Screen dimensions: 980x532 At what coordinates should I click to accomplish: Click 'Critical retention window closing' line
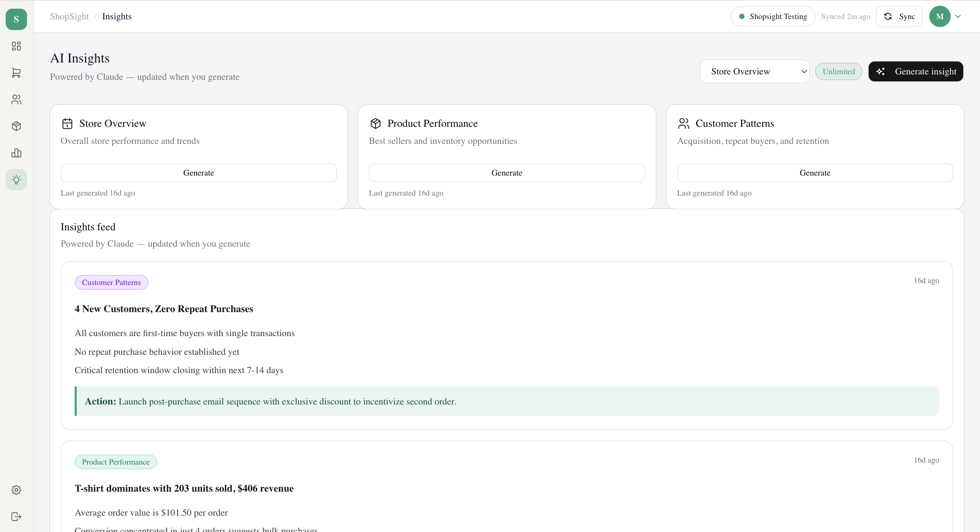[179, 370]
